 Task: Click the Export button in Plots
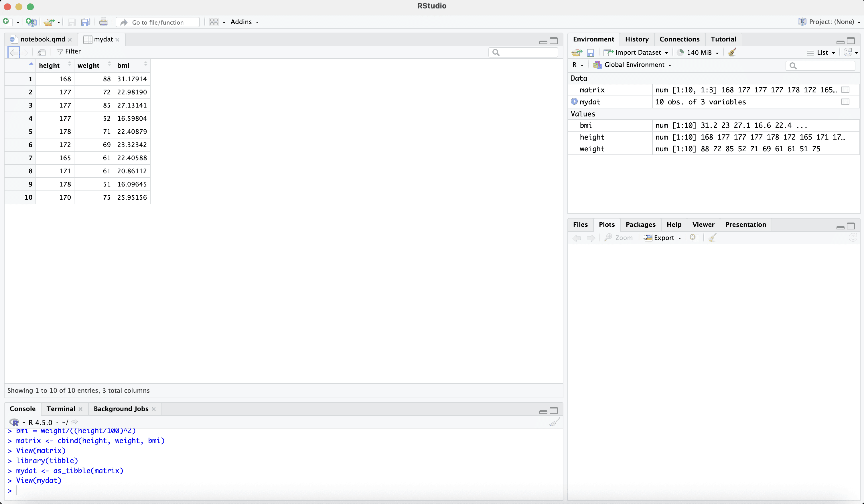(663, 237)
